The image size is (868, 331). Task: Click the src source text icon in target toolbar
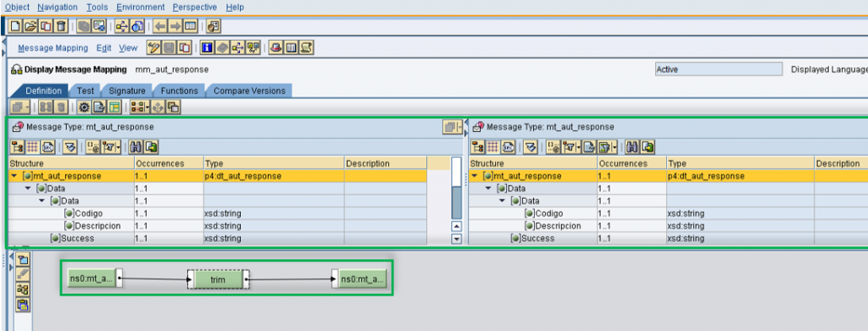pyautogui.click(x=508, y=147)
